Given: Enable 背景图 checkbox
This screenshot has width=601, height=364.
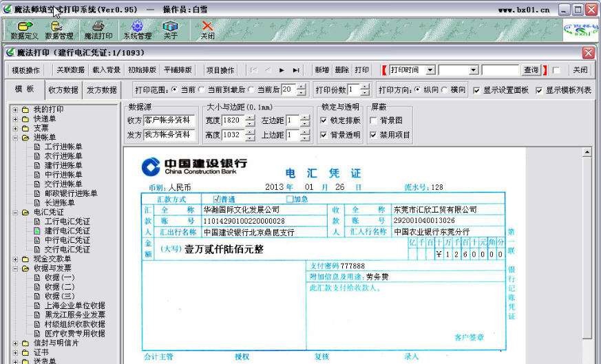Looking at the screenshot, I should pos(373,120).
